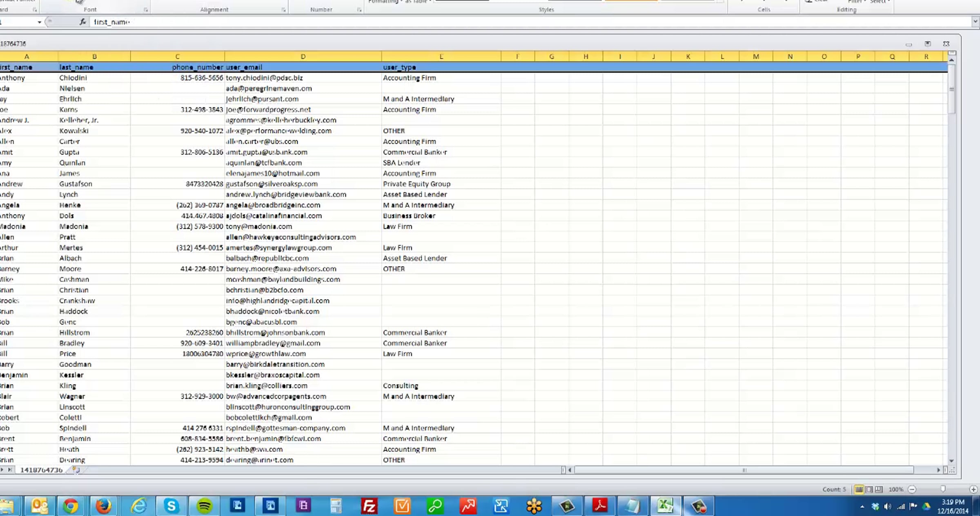Zoom in with the plus button
The width and height of the screenshot is (980, 516).
tap(973, 489)
